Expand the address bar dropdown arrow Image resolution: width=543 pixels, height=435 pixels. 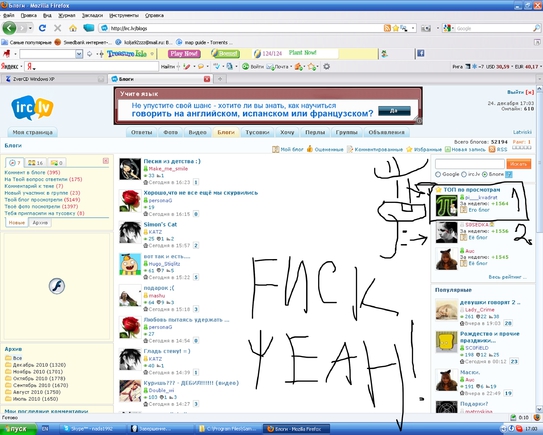click(x=413, y=28)
